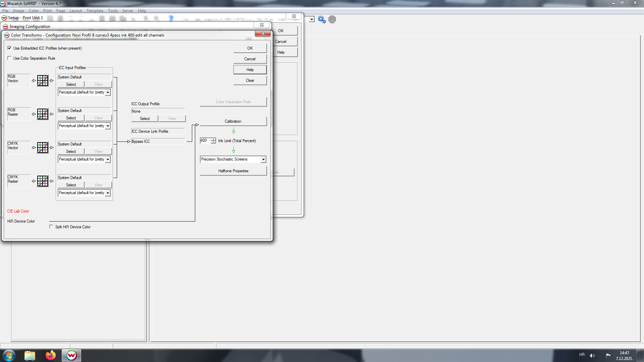Screen dimensions: 644x362
Task: Select RGB Raster ICC input profile
Action: tap(71, 118)
